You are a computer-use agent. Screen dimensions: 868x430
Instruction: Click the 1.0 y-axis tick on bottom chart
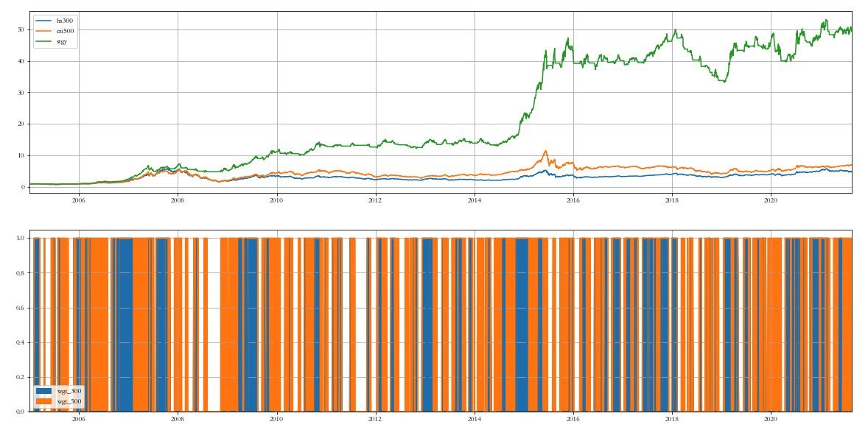pyautogui.click(x=21, y=239)
